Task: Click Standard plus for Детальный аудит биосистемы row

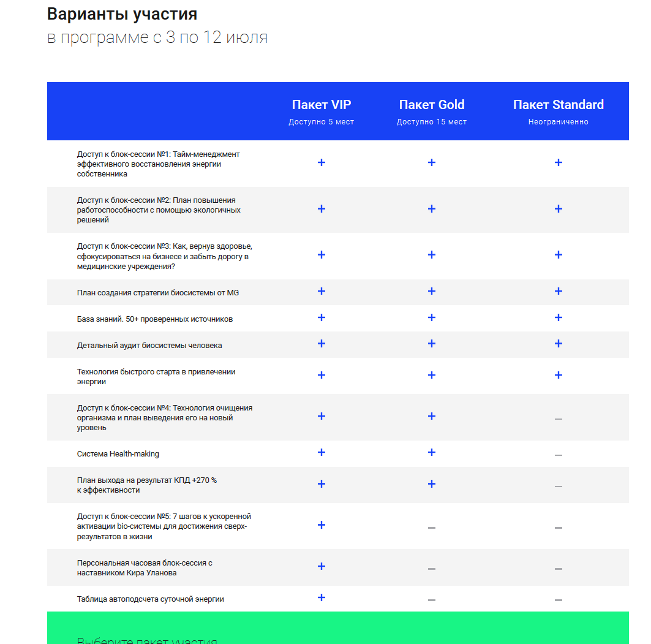Action: pyautogui.click(x=558, y=344)
